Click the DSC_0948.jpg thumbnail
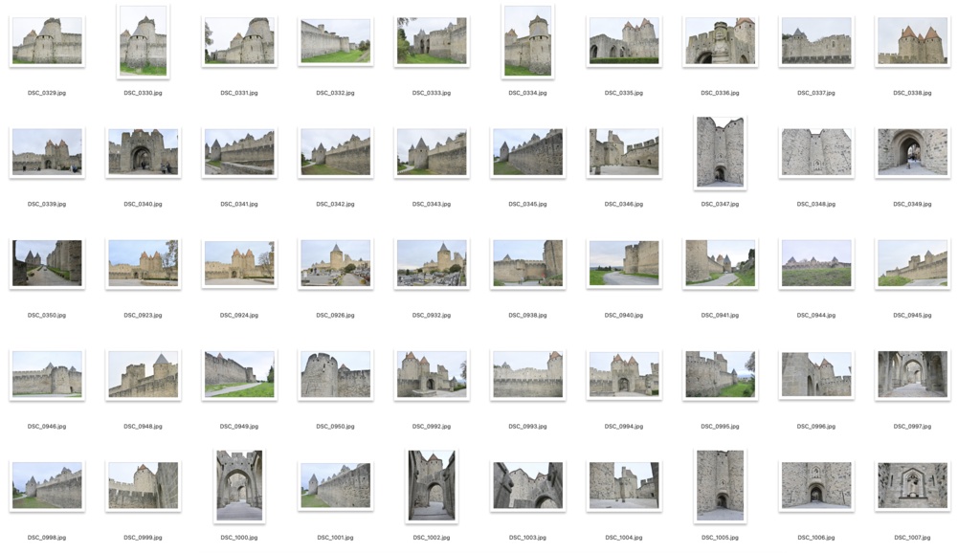 pos(144,374)
